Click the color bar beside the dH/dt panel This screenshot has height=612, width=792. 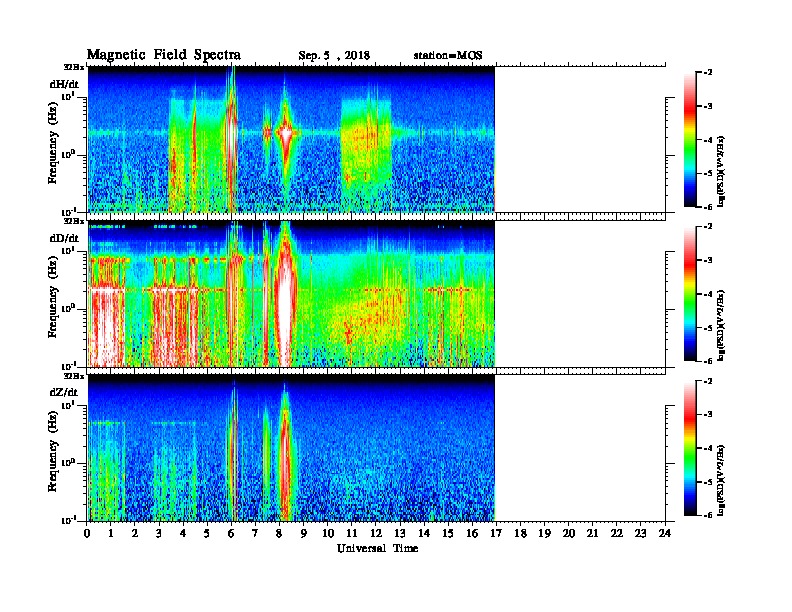(x=690, y=139)
